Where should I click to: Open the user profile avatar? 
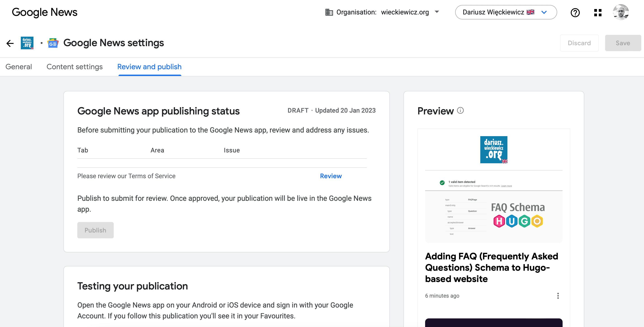(x=621, y=12)
